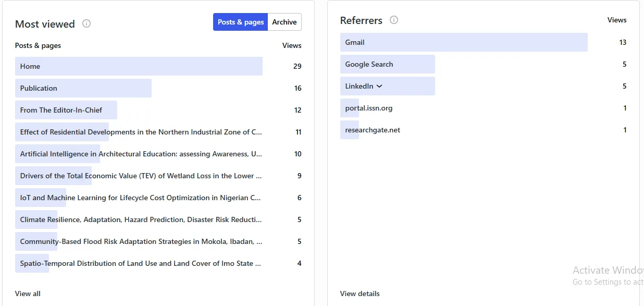The width and height of the screenshot is (644, 306).
Task: Open View all under Most viewed
Action: tap(28, 293)
